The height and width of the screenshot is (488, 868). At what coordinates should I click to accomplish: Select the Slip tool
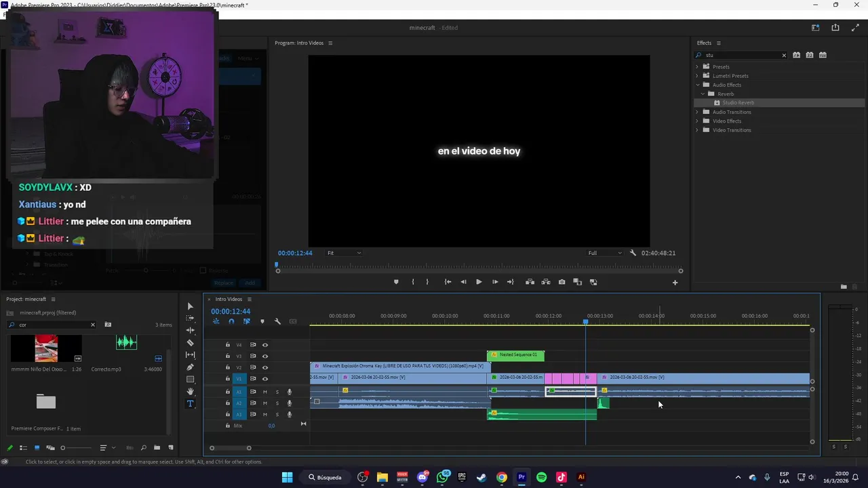click(x=190, y=355)
